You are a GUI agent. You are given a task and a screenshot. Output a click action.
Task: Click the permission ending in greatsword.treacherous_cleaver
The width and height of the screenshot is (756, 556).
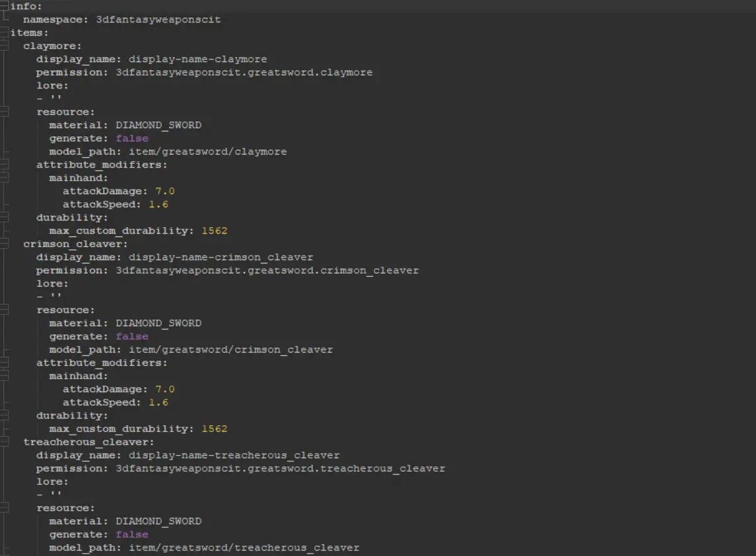coord(280,469)
